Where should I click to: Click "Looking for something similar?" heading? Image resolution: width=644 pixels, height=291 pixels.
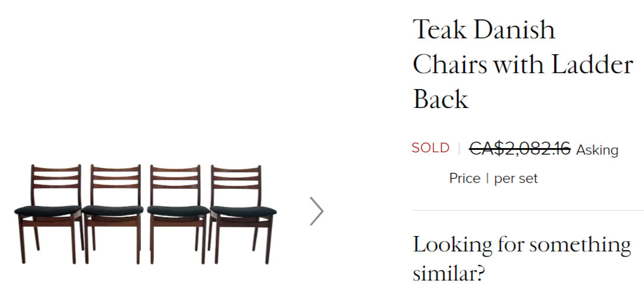[521, 259]
